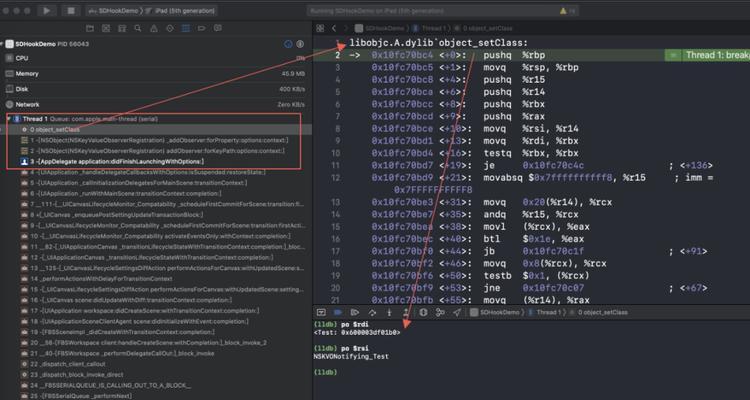Click the NSKVONotifying_Test console output
750x400 pixels.
coord(351,356)
